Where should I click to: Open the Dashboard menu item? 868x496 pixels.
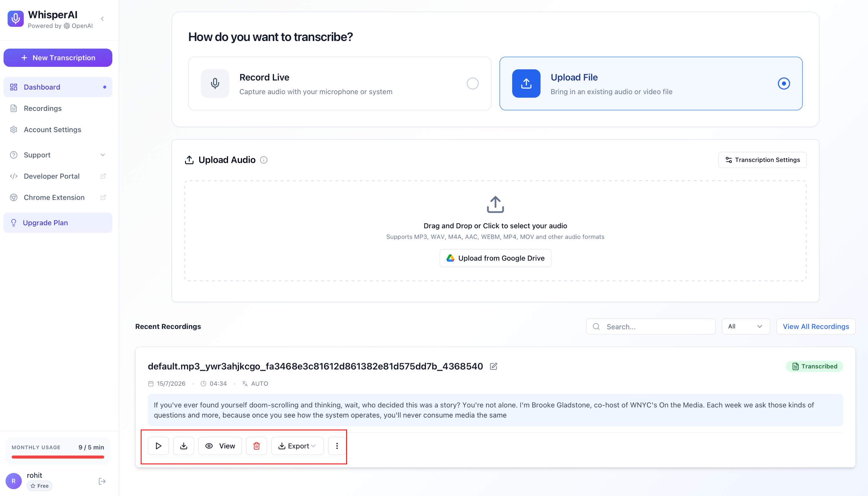point(58,87)
